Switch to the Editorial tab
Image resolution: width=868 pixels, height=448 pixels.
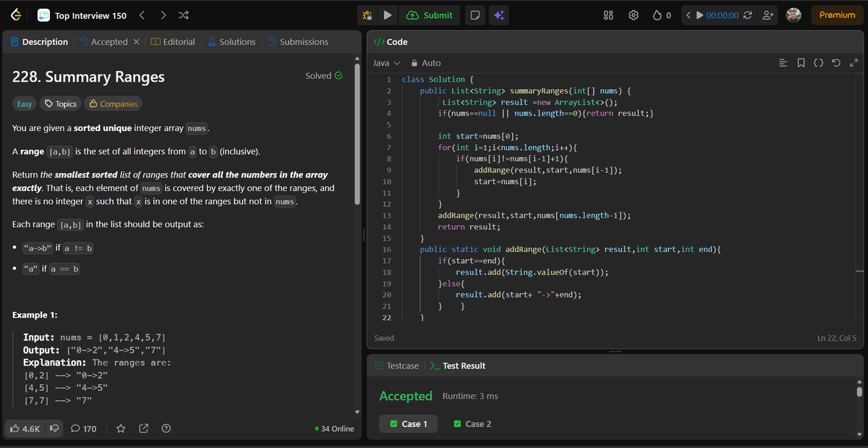click(x=172, y=42)
